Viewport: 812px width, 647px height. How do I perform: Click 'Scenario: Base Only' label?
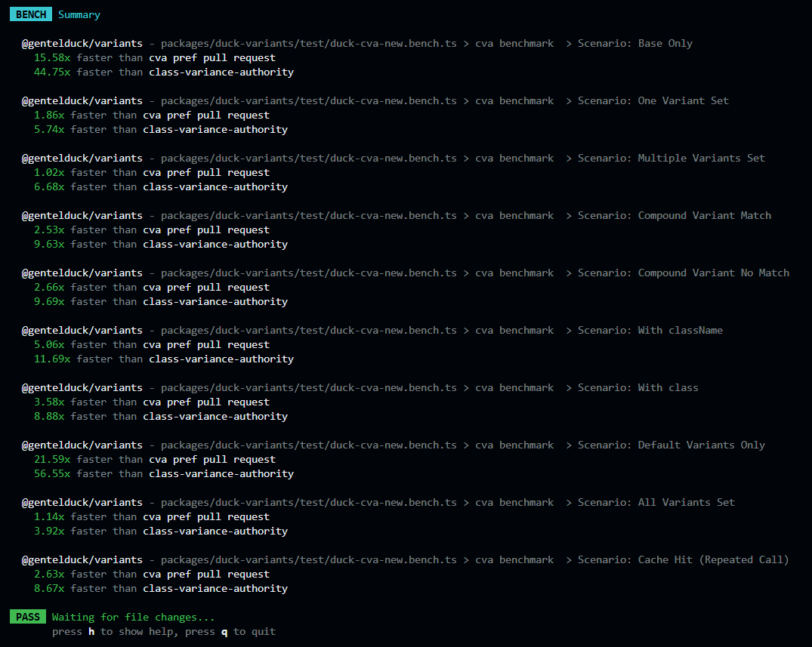635,44
